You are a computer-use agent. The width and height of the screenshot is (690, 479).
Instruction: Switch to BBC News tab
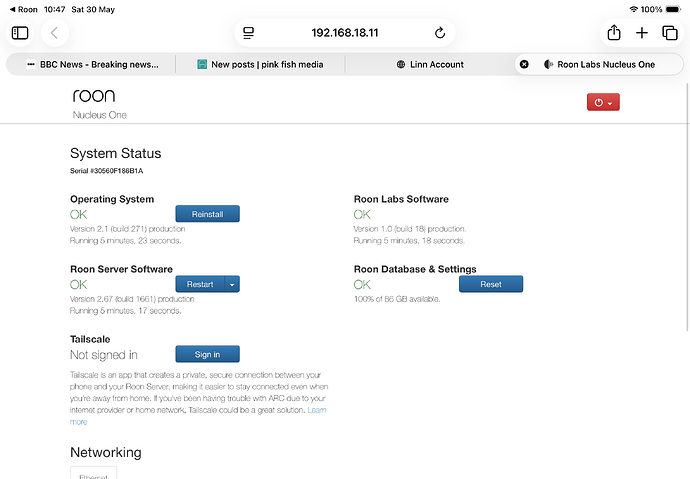(x=92, y=64)
